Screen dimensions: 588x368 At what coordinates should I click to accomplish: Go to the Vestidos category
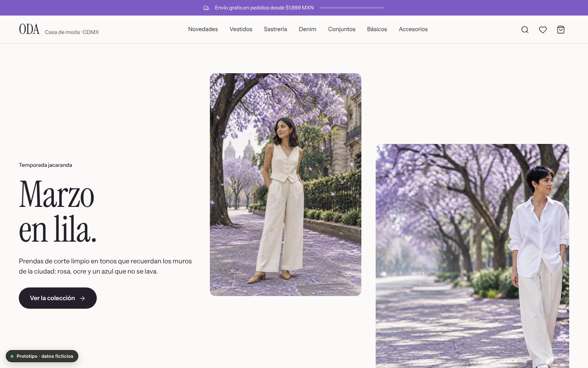(x=241, y=29)
